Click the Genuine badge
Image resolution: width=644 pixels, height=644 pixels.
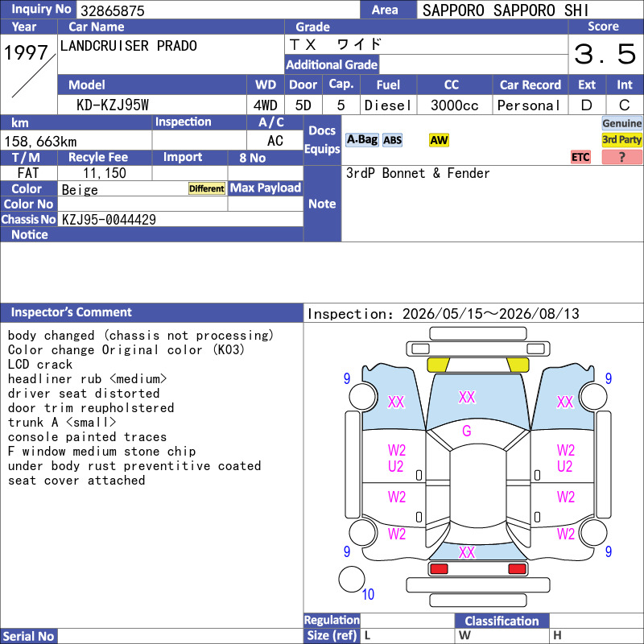(621, 123)
